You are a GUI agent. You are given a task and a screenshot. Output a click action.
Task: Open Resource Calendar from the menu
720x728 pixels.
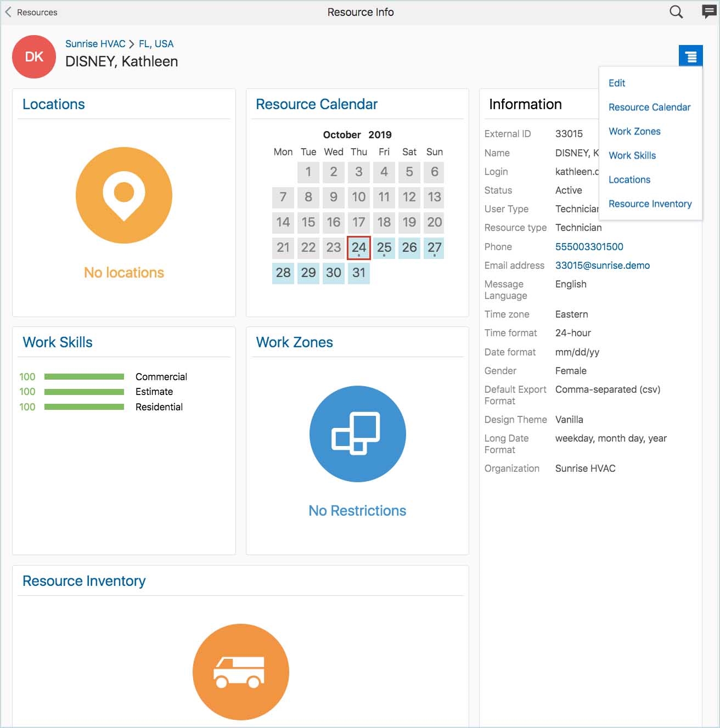coord(650,107)
